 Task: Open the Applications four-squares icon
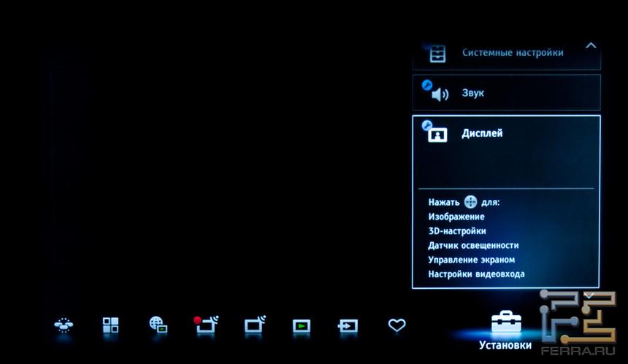tap(110, 325)
